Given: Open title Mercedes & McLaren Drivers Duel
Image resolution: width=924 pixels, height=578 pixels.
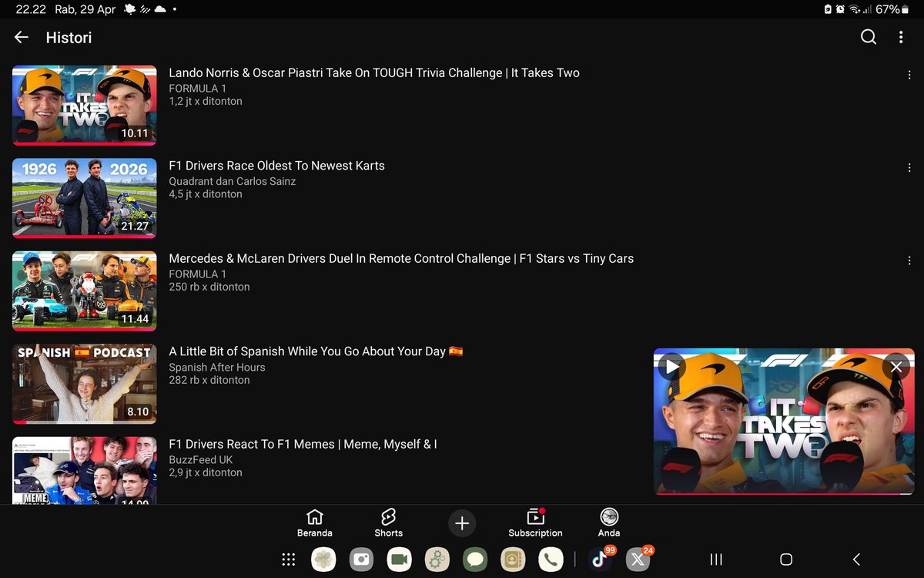Looking at the screenshot, I should tap(401, 258).
